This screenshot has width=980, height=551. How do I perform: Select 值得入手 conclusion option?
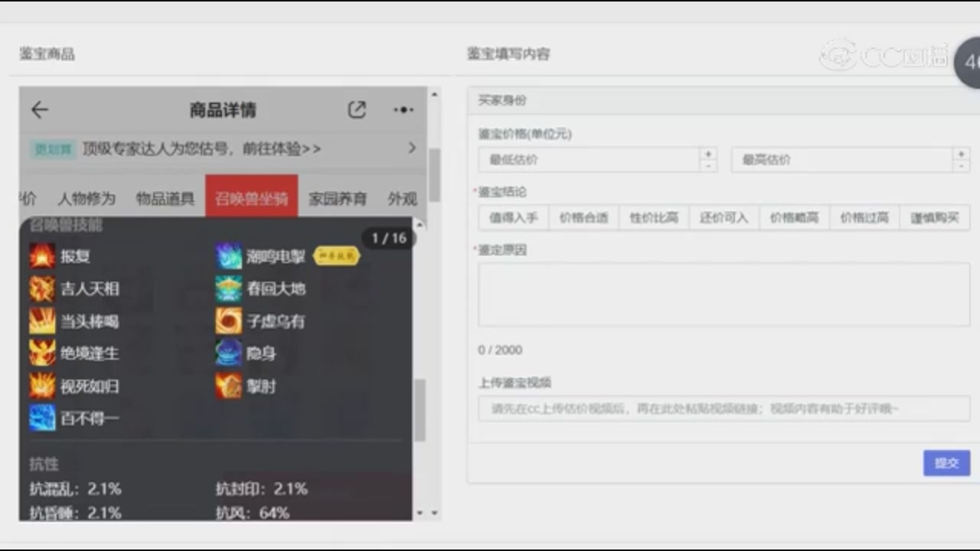(x=513, y=218)
